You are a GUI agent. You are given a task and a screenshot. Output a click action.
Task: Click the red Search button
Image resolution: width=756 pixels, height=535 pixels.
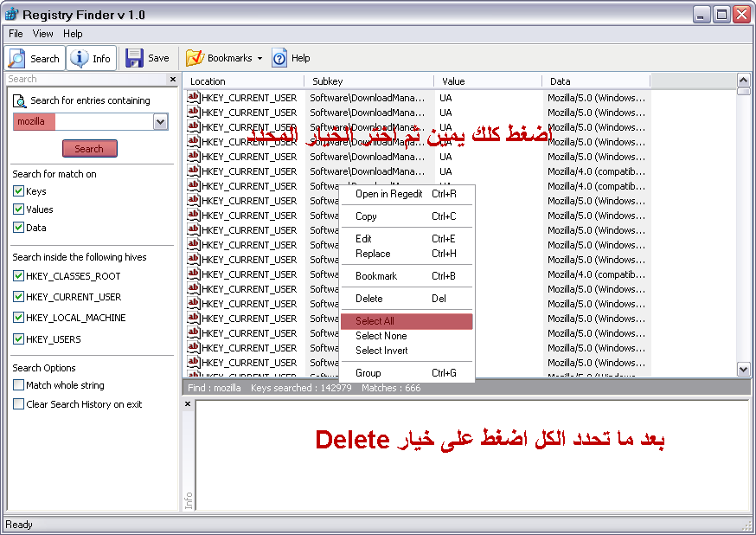click(90, 149)
